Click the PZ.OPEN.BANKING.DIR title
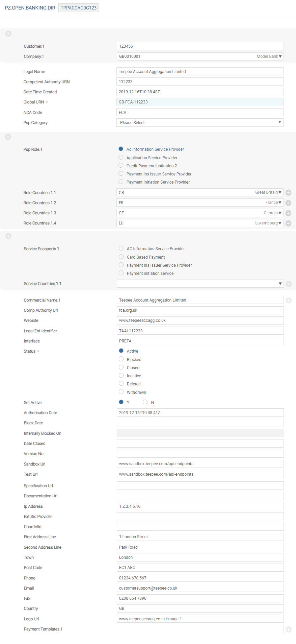Image resolution: width=296 pixels, height=644 pixels. pyautogui.click(x=30, y=8)
